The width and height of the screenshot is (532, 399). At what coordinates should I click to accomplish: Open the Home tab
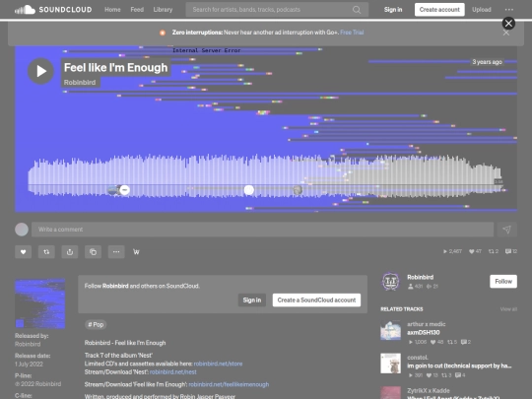(x=112, y=10)
